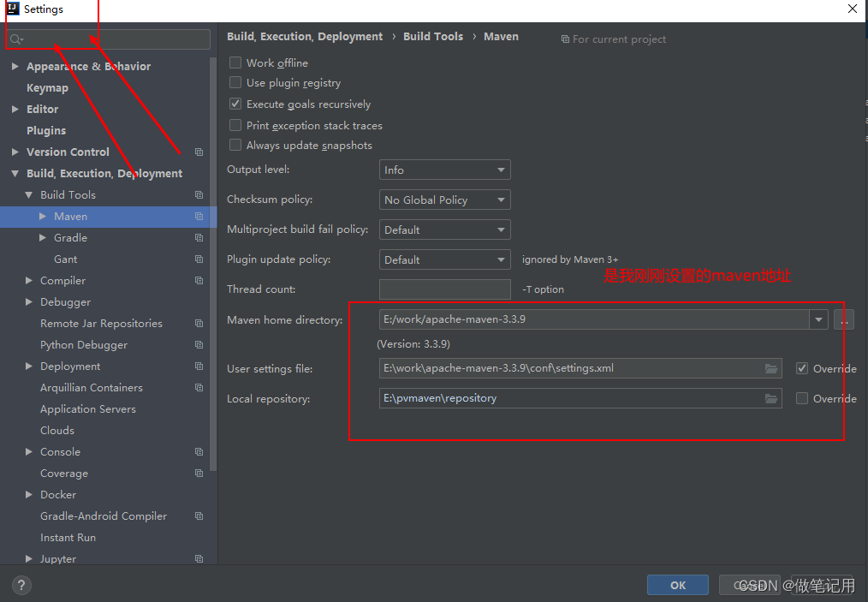The width and height of the screenshot is (868, 602).
Task: Select Instant Run settings page
Action: pyautogui.click(x=68, y=538)
